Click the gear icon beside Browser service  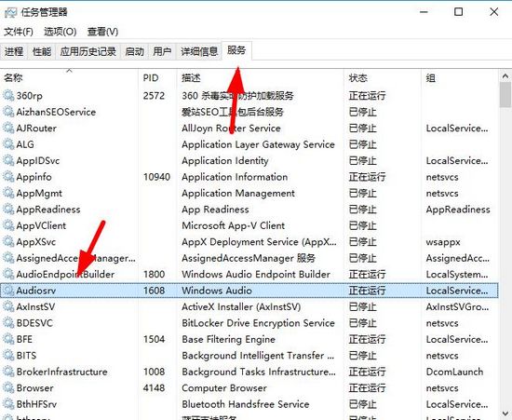pyautogui.click(x=8, y=387)
